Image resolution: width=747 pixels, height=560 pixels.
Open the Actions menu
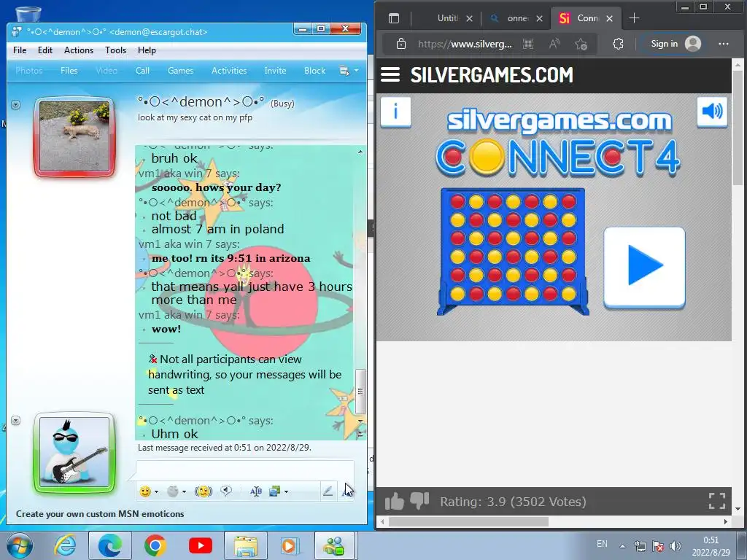tap(79, 50)
